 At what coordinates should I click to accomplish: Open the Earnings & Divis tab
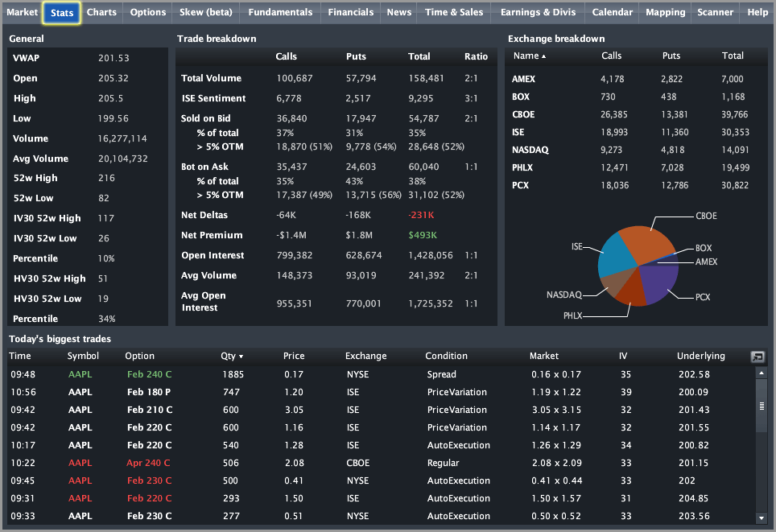click(x=538, y=12)
